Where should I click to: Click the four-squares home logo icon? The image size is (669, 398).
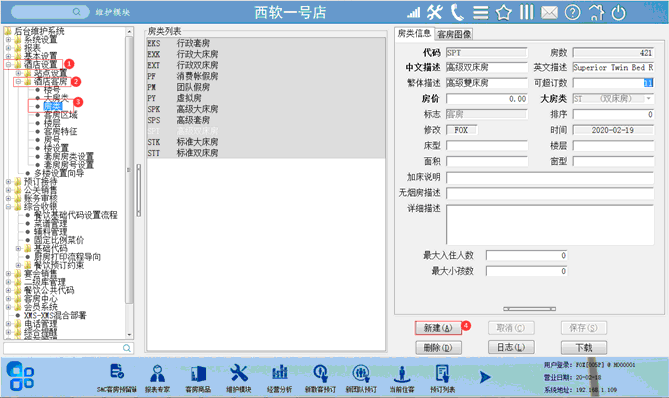click(20, 376)
